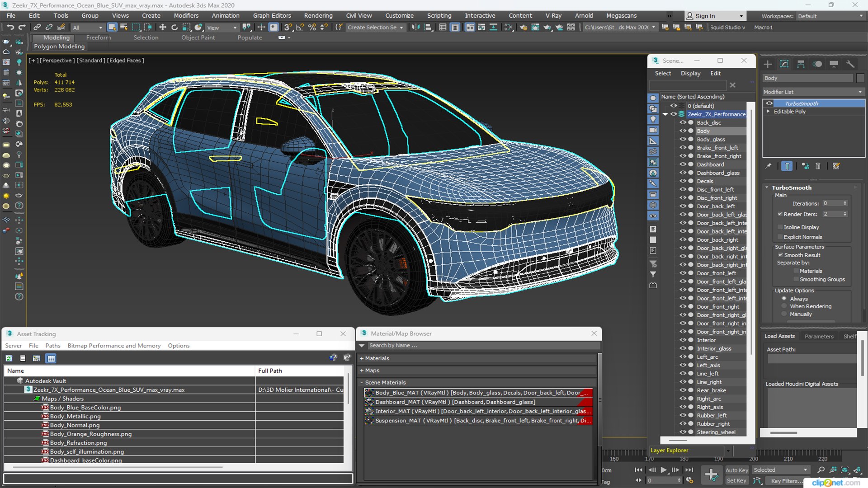Click Go to End playback button
The image size is (868, 488).
[x=689, y=470]
